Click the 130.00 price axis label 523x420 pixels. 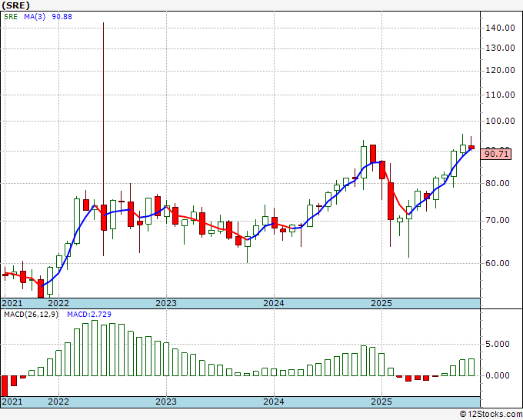point(500,48)
